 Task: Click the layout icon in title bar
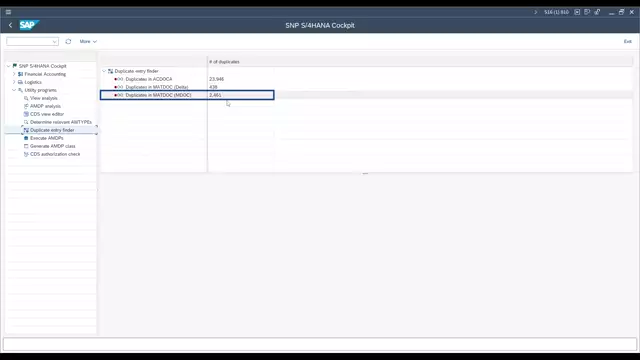(x=587, y=12)
